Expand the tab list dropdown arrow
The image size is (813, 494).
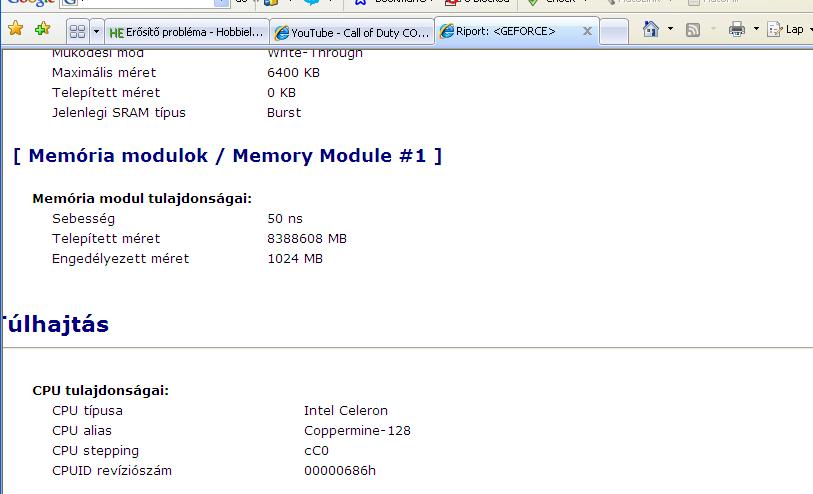coord(96,32)
